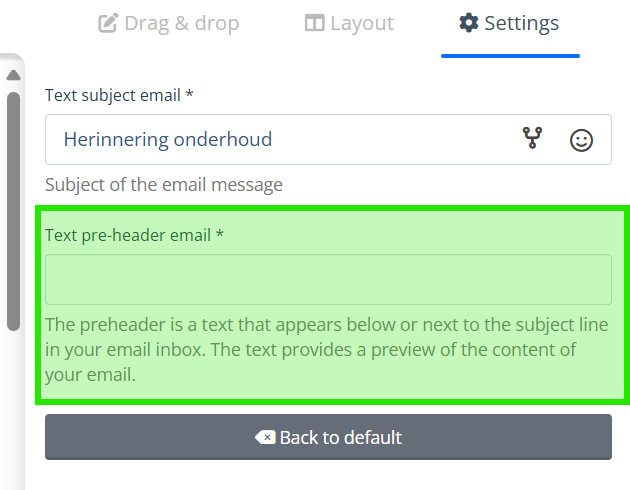Select the Settings tab label

521,23
